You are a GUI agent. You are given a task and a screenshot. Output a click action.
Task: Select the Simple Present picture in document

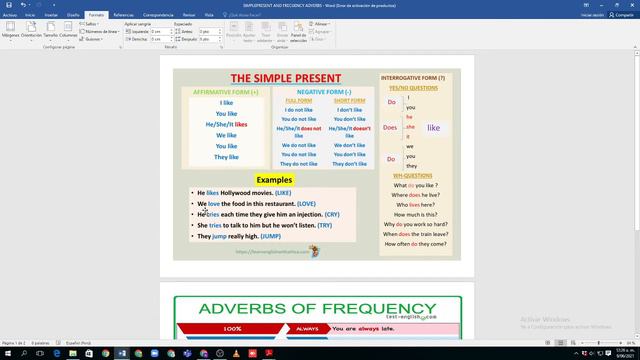pyautogui.click(x=317, y=164)
